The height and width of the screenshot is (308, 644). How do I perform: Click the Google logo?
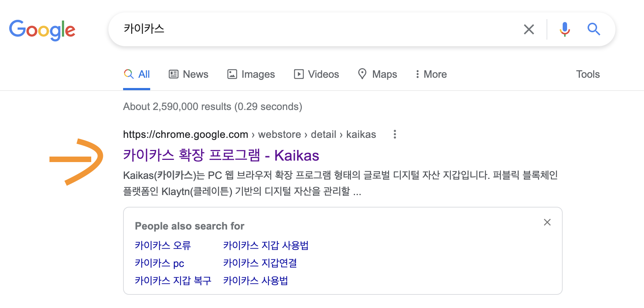coord(42,30)
